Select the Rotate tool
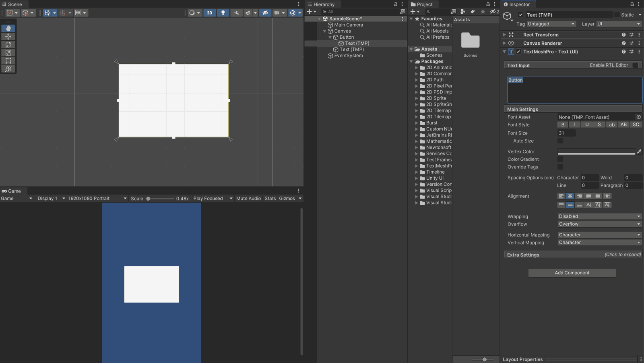The height and width of the screenshot is (363, 644). [x=8, y=45]
